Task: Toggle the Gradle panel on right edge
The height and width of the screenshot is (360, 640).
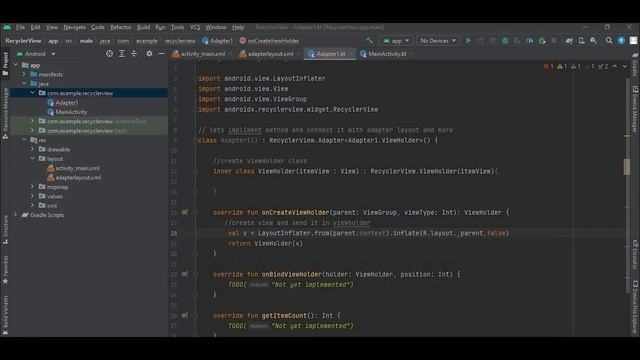Action: 635,64
